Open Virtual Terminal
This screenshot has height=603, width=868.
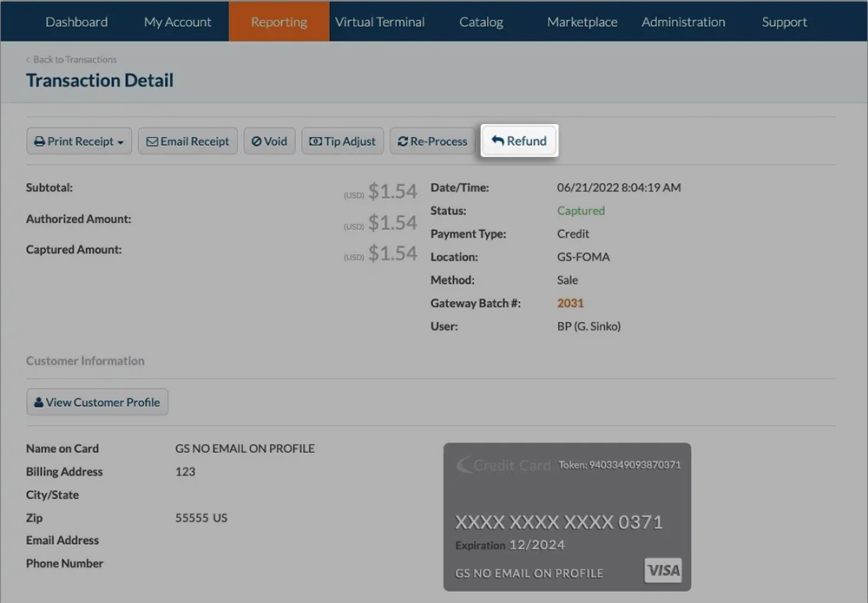[x=380, y=22]
